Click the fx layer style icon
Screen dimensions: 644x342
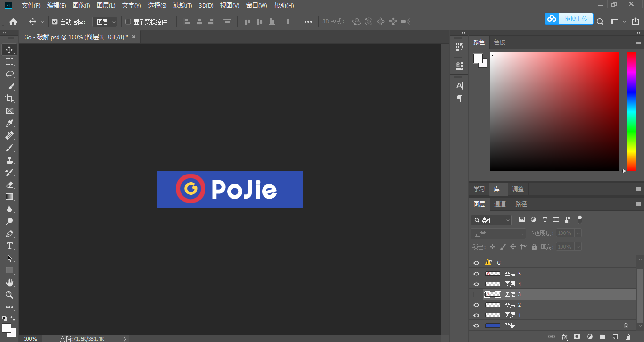tap(564, 337)
